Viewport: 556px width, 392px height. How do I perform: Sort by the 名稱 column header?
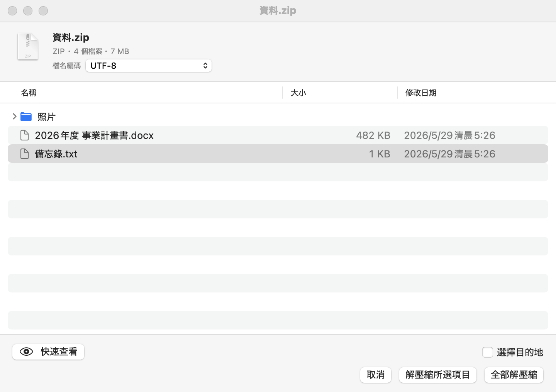29,93
